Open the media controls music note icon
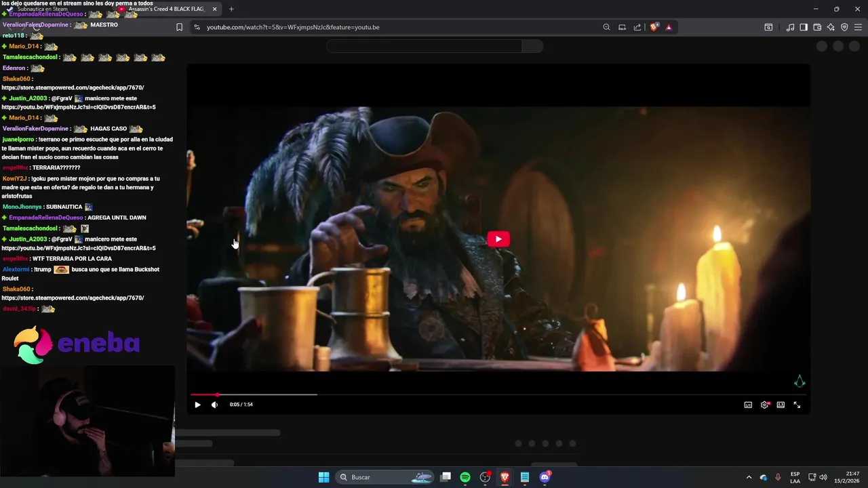The width and height of the screenshot is (868, 488). click(790, 27)
